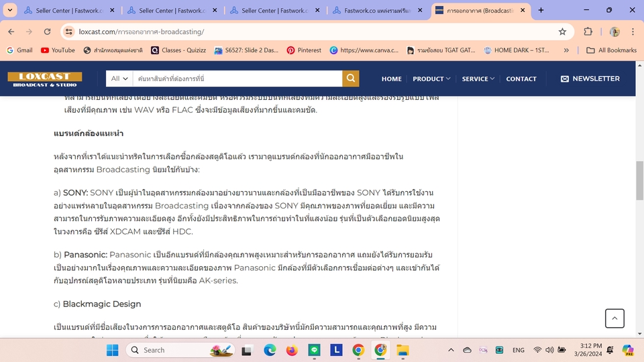Open the YouTube bookmark
This screenshot has width=644, height=362.
pyautogui.click(x=58, y=50)
